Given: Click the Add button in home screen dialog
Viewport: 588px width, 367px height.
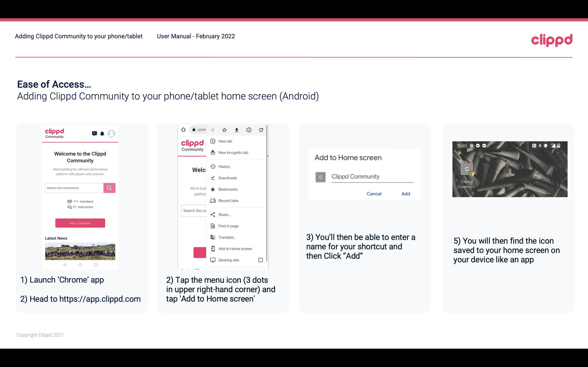Looking at the screenshot, I should pos(405,194).
